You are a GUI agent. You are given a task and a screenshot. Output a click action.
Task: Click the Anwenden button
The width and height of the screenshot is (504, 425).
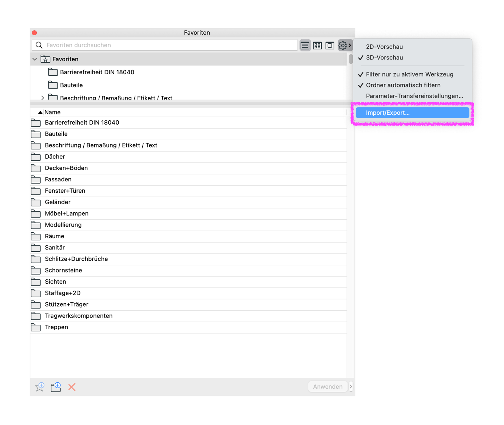point(328,387)
